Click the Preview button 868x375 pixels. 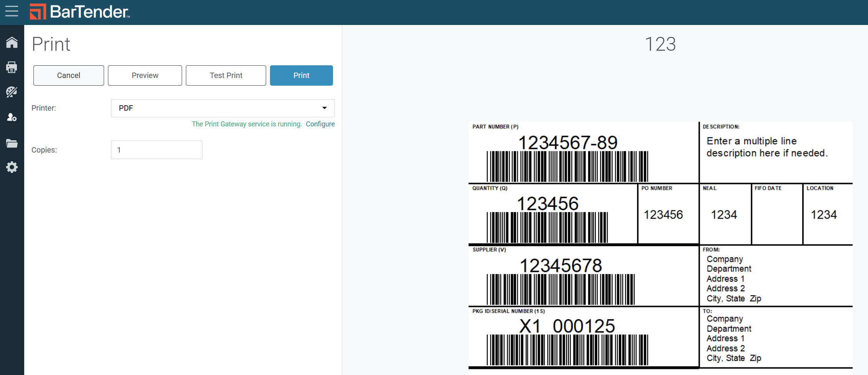145,75
